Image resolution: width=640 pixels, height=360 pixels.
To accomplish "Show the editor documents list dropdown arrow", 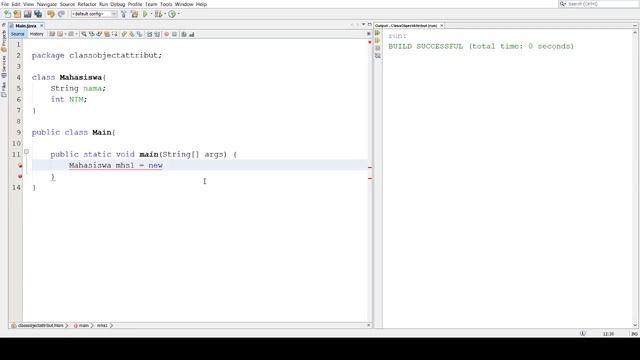I will 364,24.
